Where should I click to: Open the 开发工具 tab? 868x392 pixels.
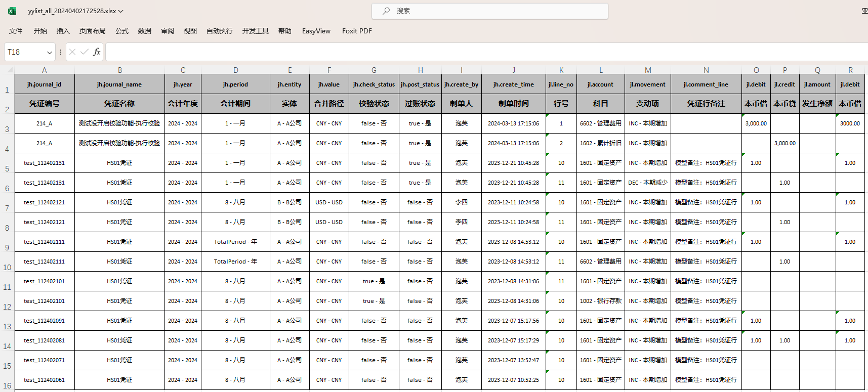255,31
